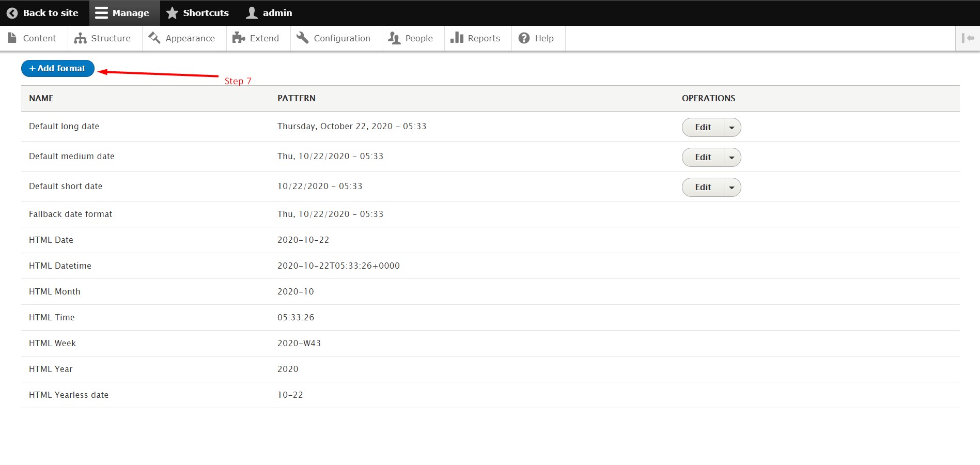Click the Help question mark icon
The height and width of the screenshot is (465, 980).
(x=524, y=38)
